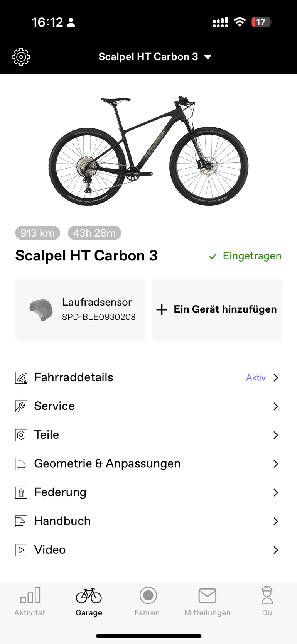Switch to the Aktivität tab
This screenshot has width=297, height=644.
point(30,601)
